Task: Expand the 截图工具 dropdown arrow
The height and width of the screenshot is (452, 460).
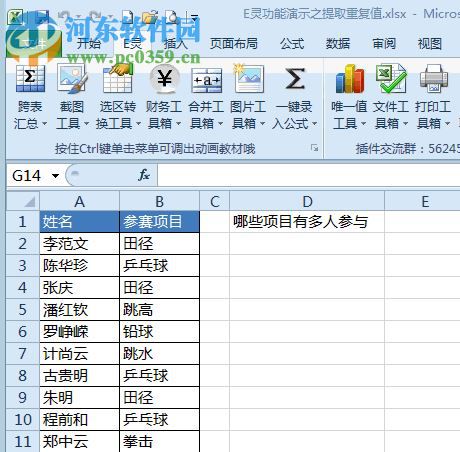Action: 87,124
